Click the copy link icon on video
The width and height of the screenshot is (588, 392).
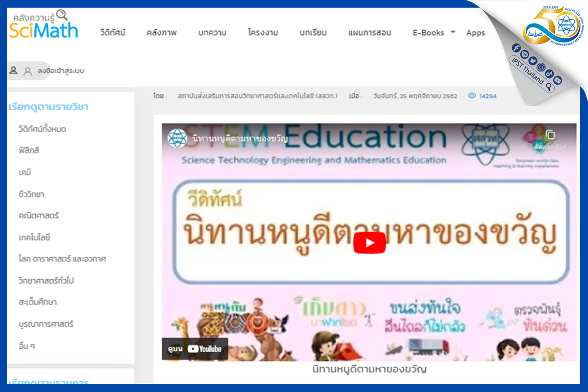[x=550, y=135]
